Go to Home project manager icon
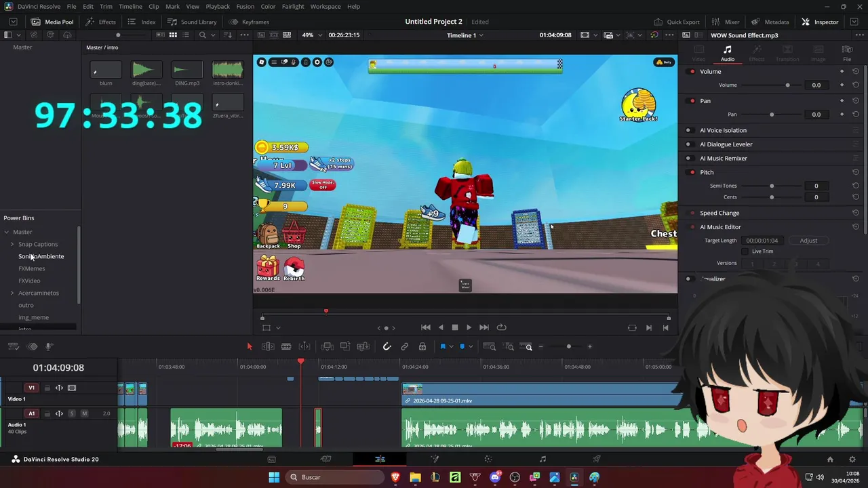This screenshot has width=868, height=488. [830, 459]
